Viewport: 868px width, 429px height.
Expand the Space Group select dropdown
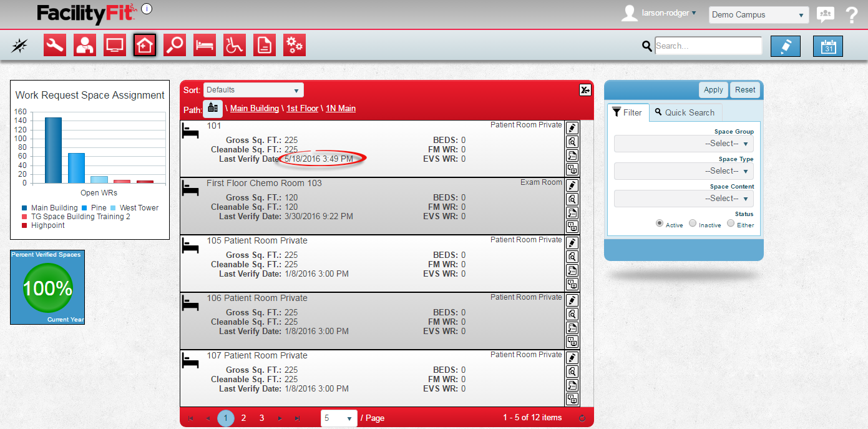pos(684,144)
